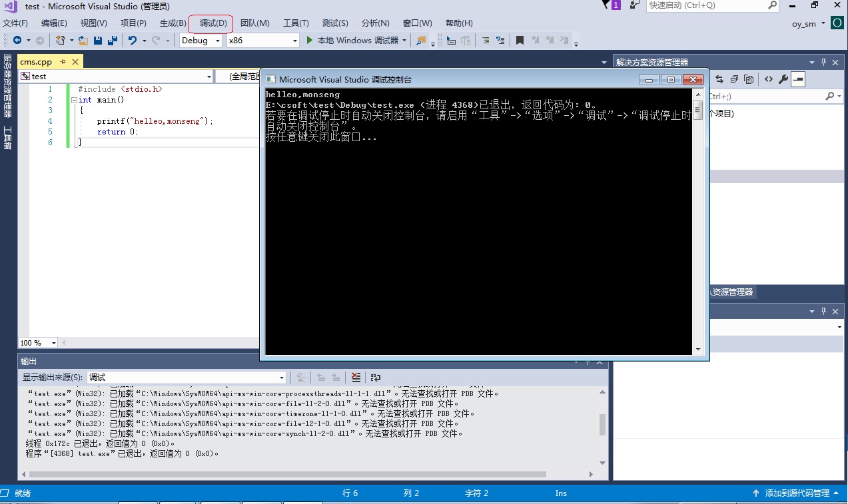The width and height of the screenshot is (848, 504).
Task: Click the '#include <stdio.h>' line
Action: coord(120,89)
